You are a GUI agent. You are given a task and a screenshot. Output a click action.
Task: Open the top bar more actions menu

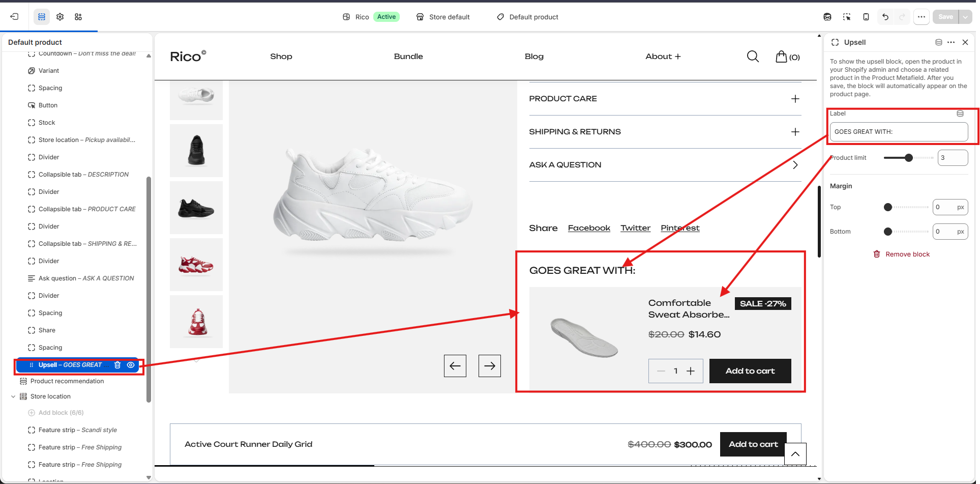click(x=921, y=17)
